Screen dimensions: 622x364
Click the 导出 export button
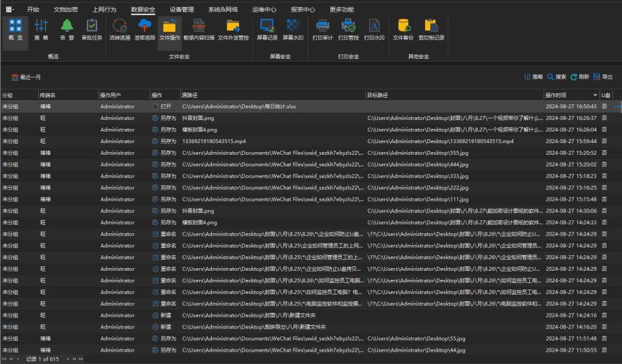603,77
